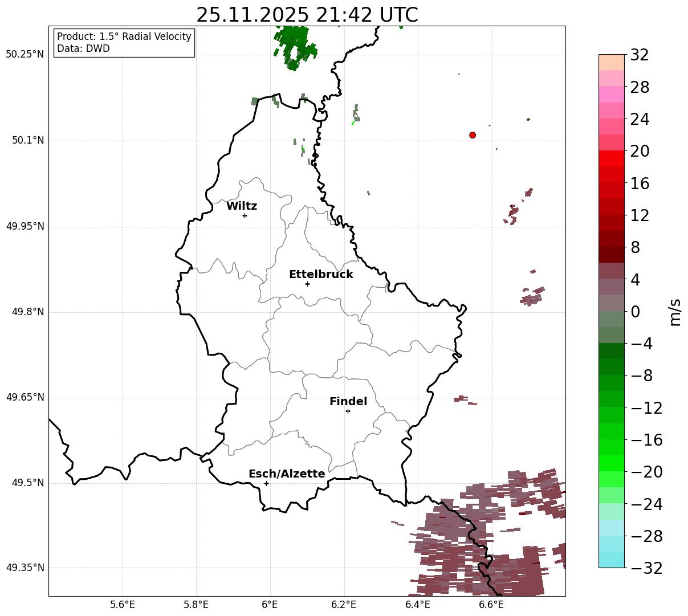Click the cyan swatch at bottom of colorbar

612,560
